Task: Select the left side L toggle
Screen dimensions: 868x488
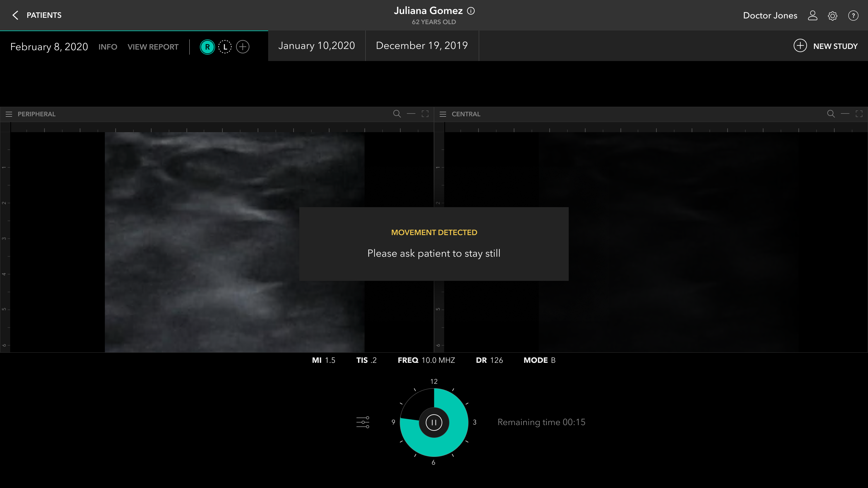Action: point(225,47)
